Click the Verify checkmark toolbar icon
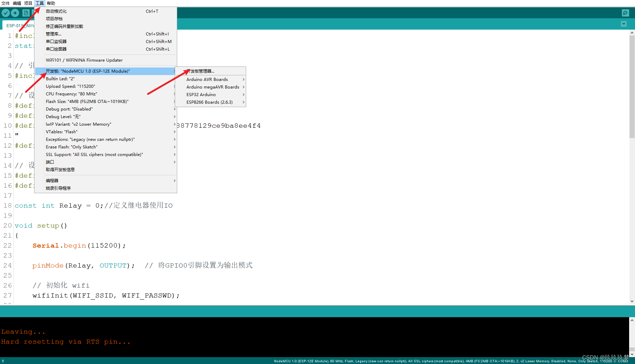The width and height of the screenshot is (635, 364). click(x=6, y=13)
